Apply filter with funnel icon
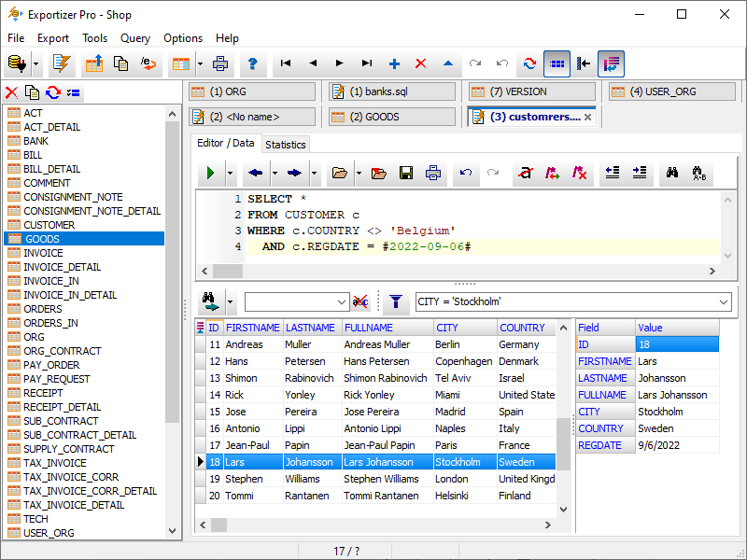Image resolution: width=747 pixels, height=560 pixels. (396, 301)
